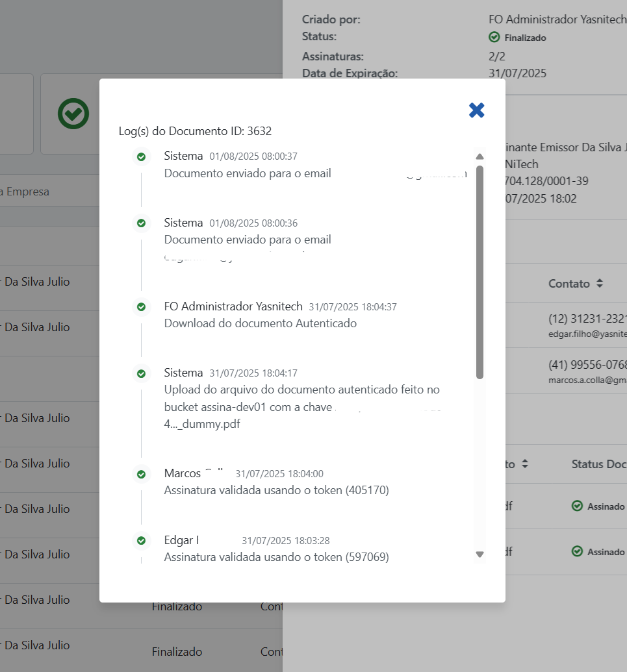Click check icon next to Marcos signature log
Screen dimensions: 627x672
141,474
